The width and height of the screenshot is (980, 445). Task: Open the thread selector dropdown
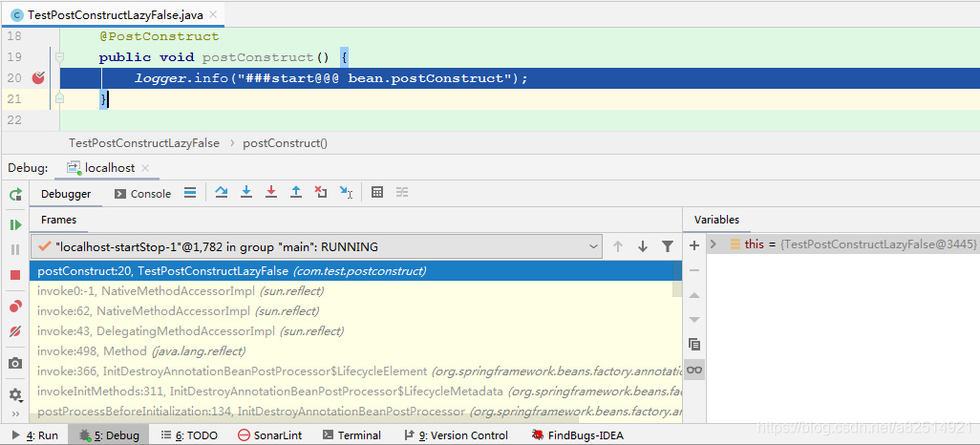pyautogui.click(x=316, y=247)
